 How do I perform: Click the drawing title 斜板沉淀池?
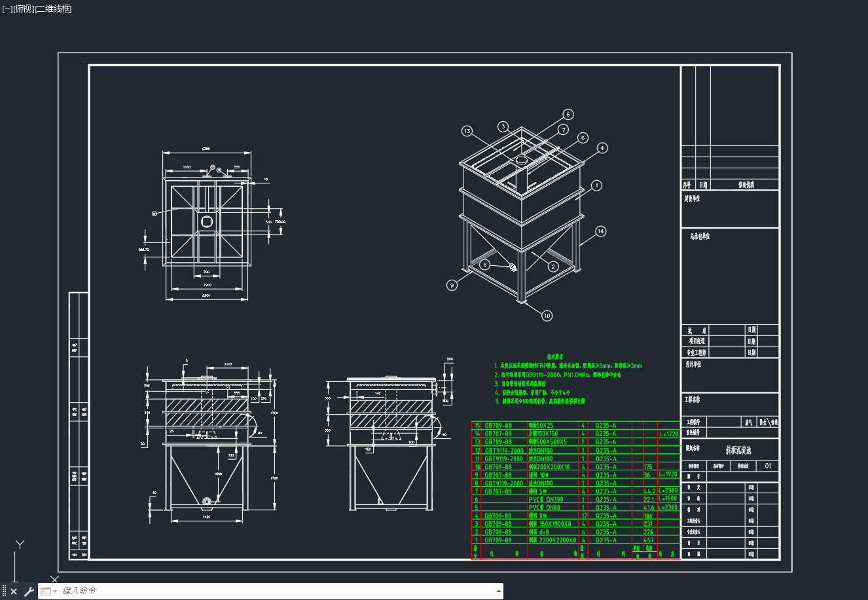click(738, 450)
